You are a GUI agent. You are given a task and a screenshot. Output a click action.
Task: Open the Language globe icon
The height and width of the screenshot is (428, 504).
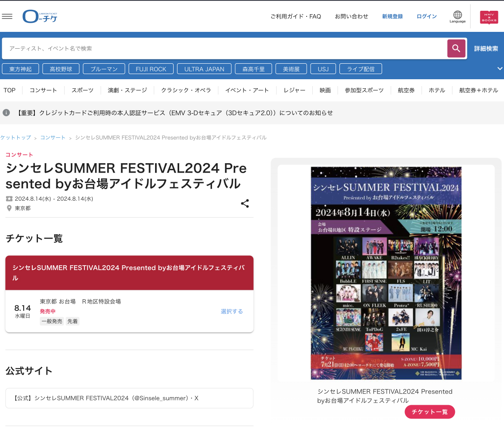tap(457, 16)
